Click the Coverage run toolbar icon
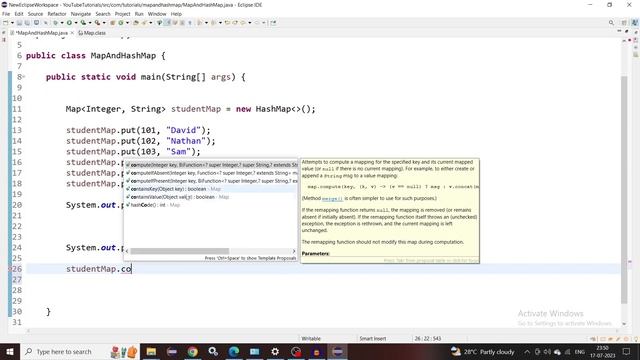 tap(83, 23)
